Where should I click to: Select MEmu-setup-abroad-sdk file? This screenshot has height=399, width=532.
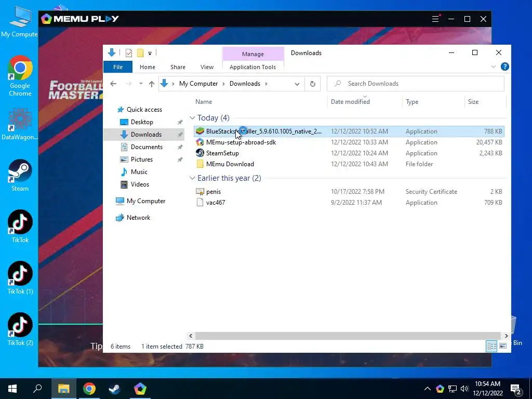click(x=349, y=142)
